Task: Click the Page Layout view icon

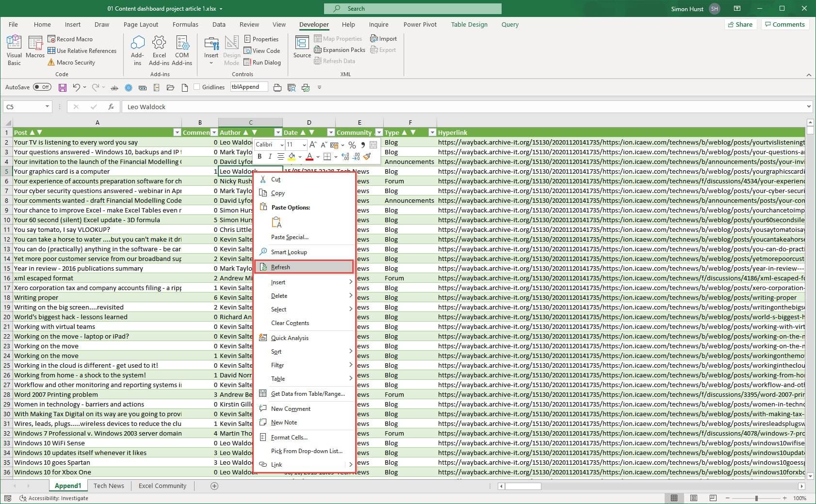Action: point(694,498)
